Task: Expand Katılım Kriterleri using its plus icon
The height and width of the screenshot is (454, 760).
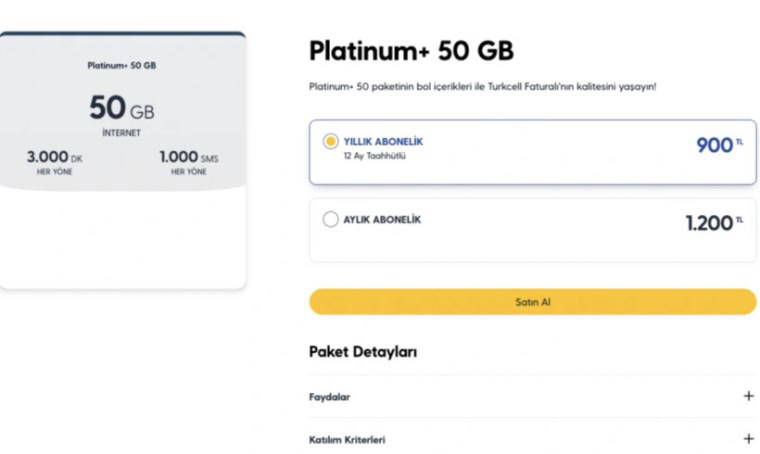Action: click(x=748, y=438)
